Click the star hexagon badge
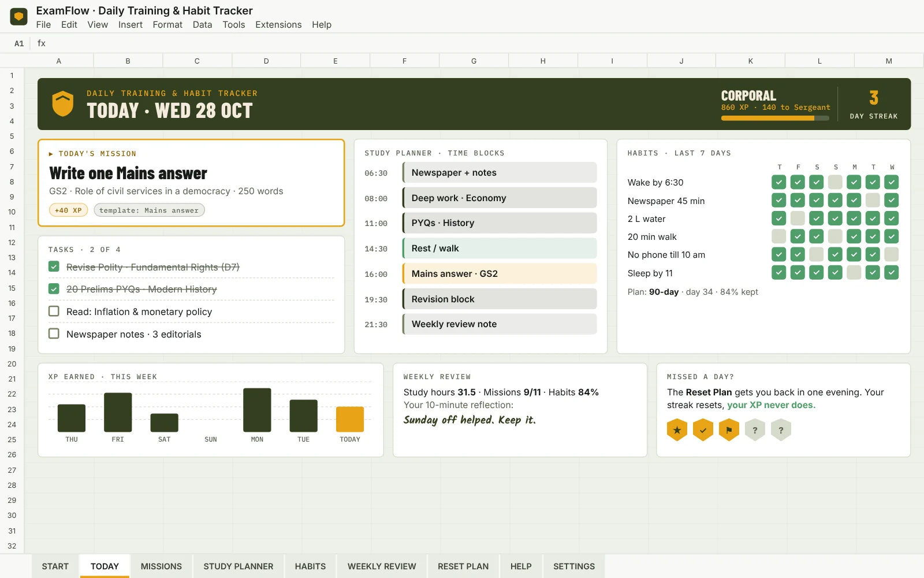The width and height of the screenshot is (924, 578). pos(677,430)
